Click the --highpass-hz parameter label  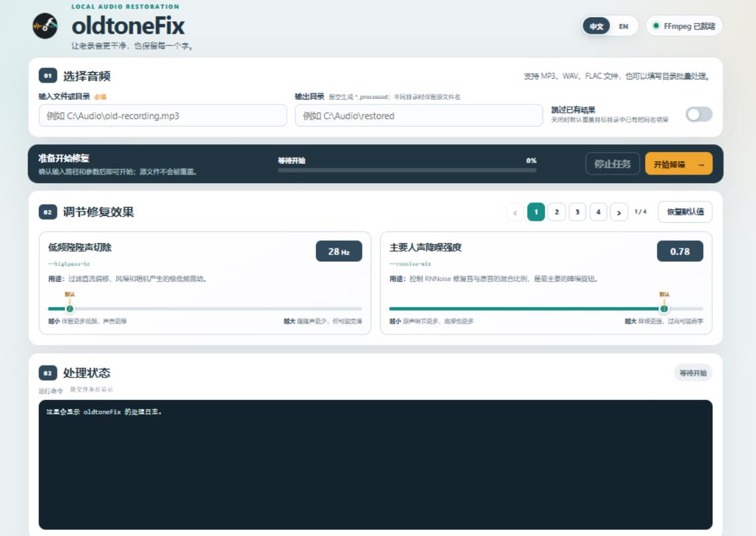click(69, 264)
